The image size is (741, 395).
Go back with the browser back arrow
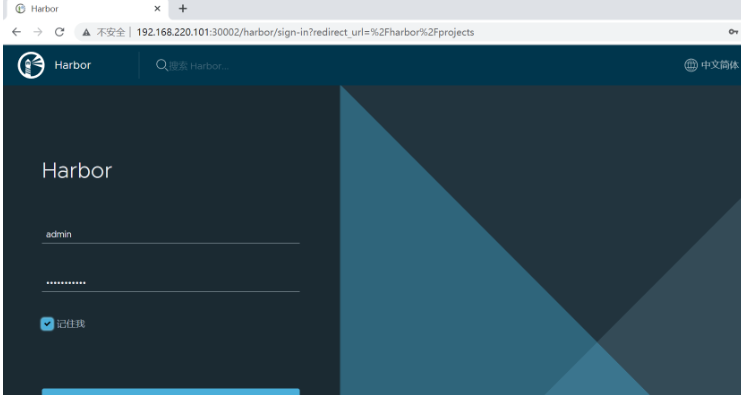point(17,32)
